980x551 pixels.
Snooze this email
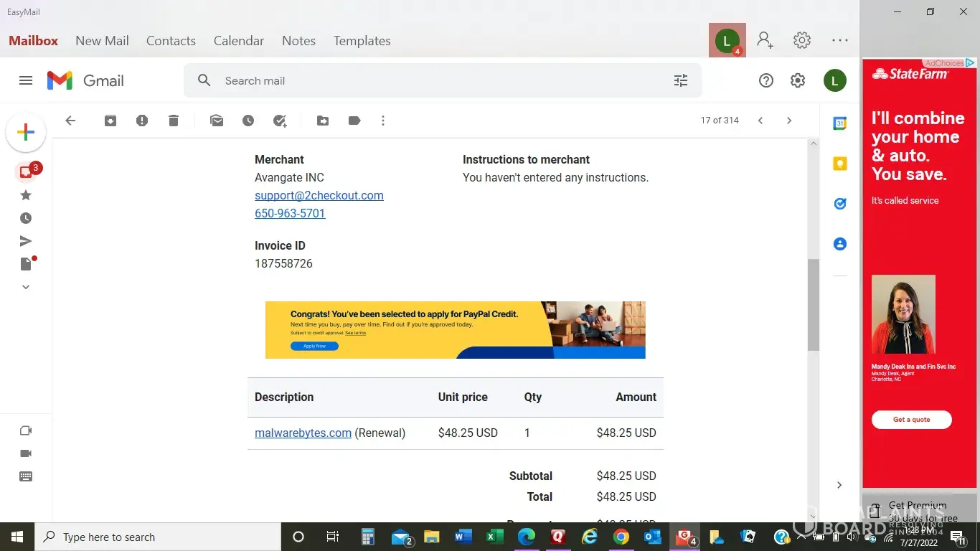click(x=248, y=121)
